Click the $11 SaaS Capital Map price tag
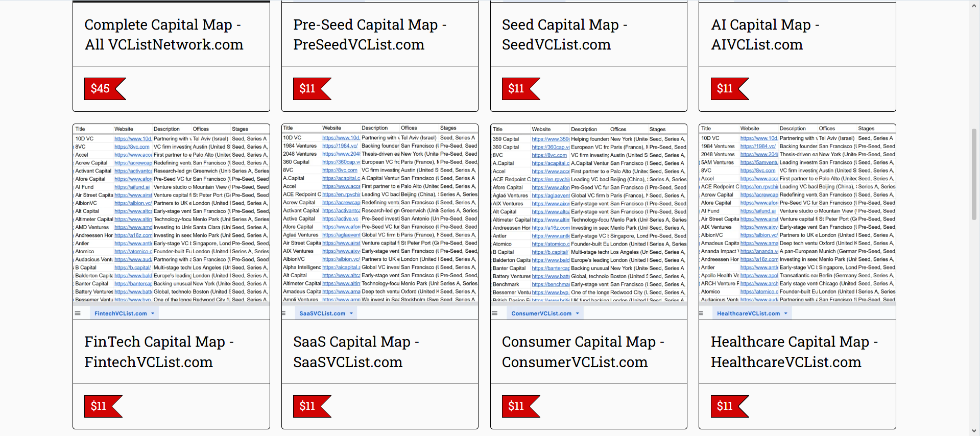 (x=312, y=406)
